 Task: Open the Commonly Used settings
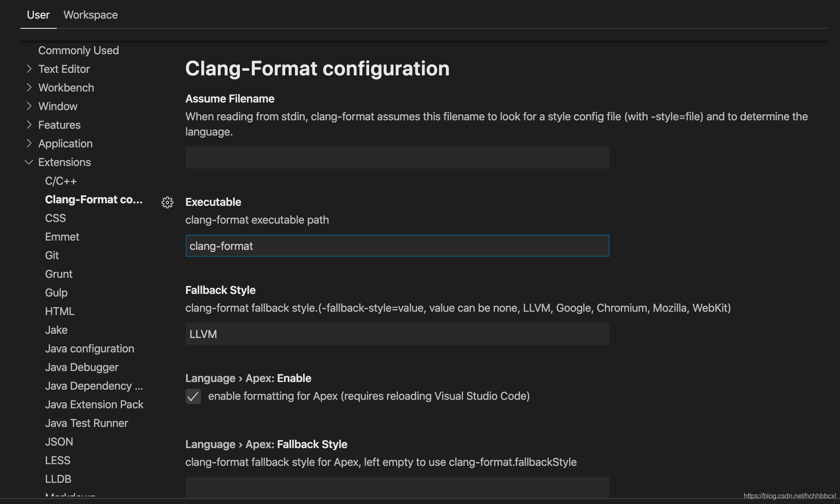[78, 50]
